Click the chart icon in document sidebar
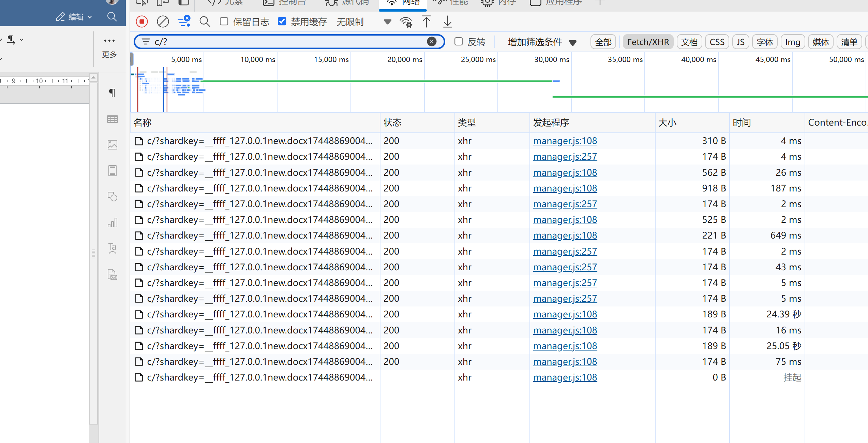Image resolution: width=868 pixels, height=443 pixels. 112,223
